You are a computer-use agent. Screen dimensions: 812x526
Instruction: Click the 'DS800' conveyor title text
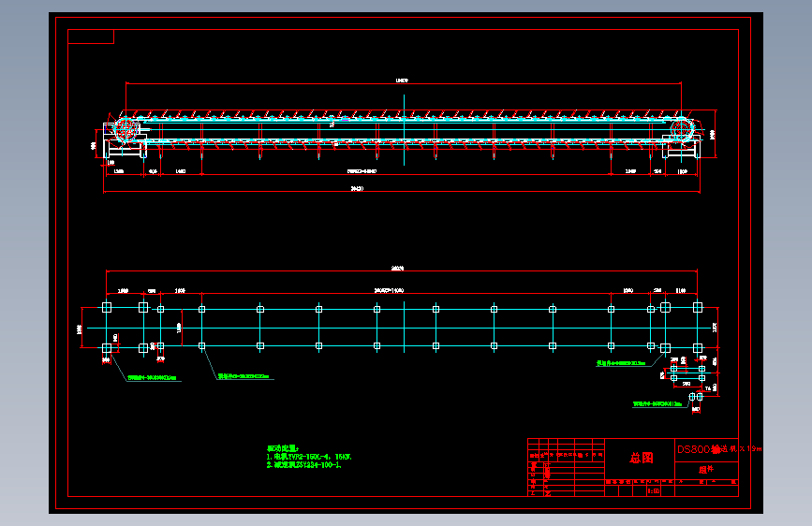(x=719, y=449)
